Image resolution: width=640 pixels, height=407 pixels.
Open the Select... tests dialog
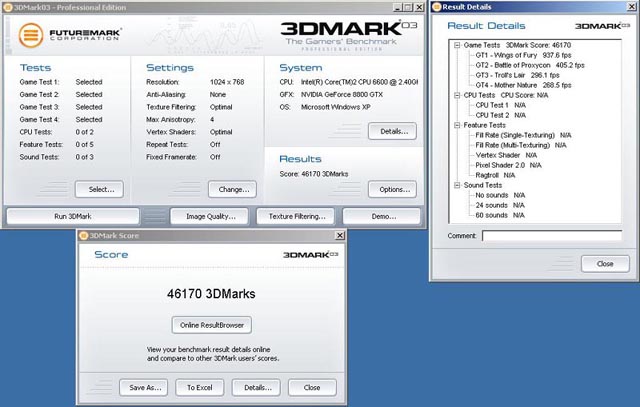click(99, 189)
